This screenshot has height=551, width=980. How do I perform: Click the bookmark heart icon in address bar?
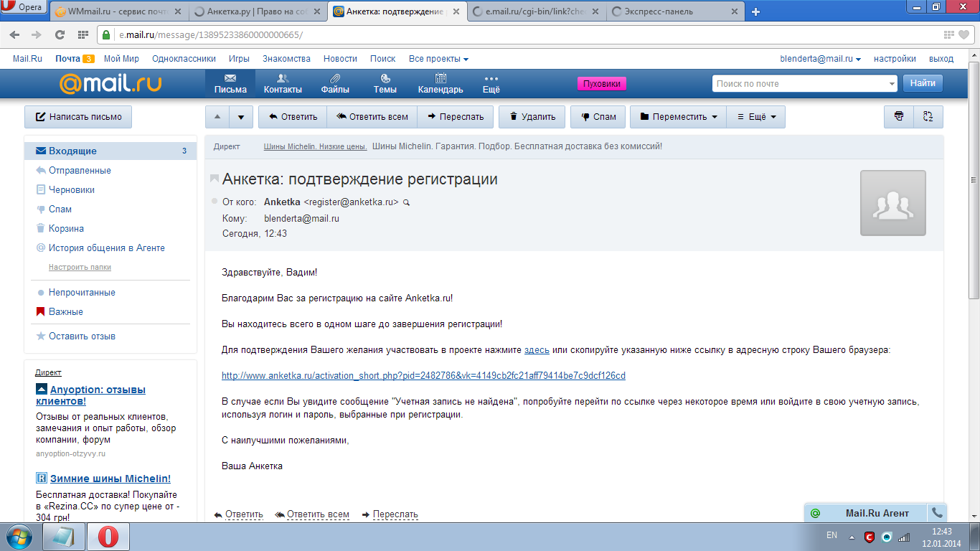pyautogui.click(x=963, y=34)
